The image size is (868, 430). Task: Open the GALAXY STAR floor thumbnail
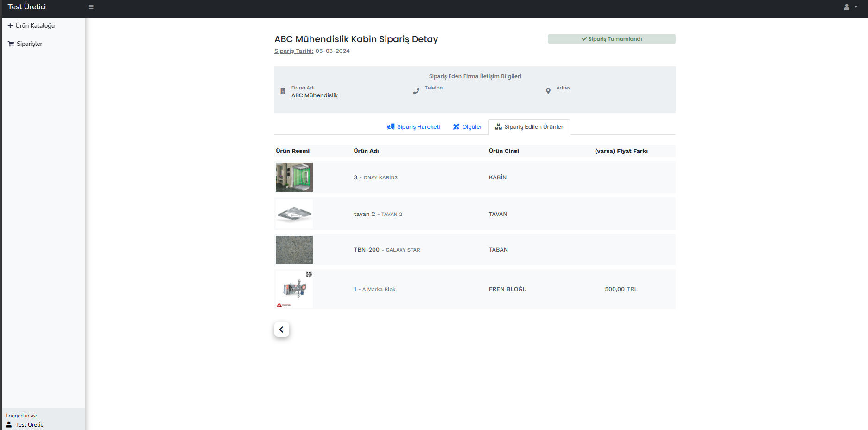pyautogui.click(x=294, y=249)
